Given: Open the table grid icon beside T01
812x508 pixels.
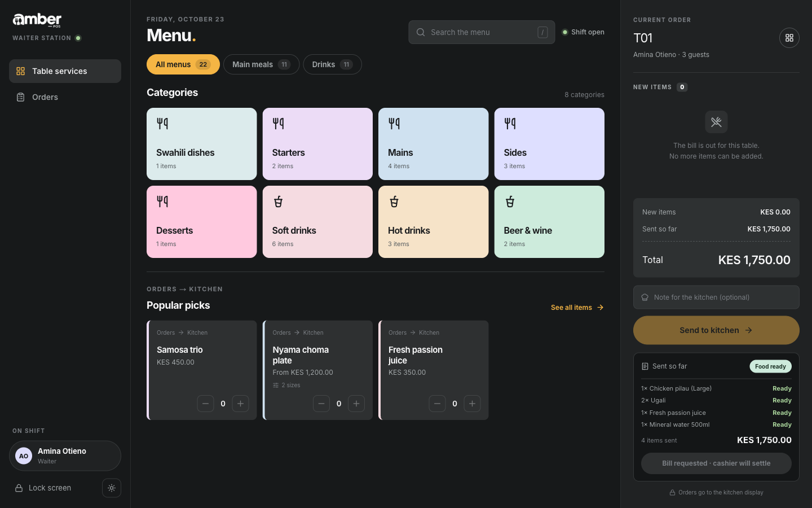Looking at the screenshot, I should pyautogui.click(x=789, y=38).
